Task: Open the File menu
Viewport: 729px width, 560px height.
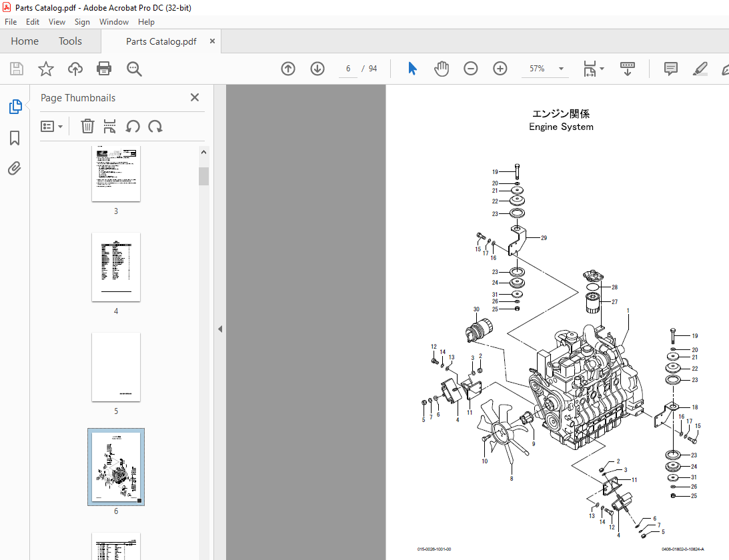Action: click(10, 22)
